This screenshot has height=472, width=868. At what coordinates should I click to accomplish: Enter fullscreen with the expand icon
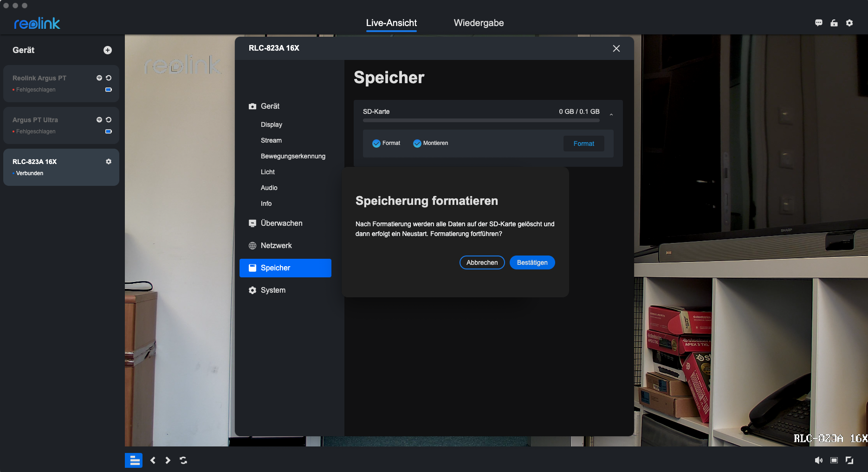coord(849,460)
